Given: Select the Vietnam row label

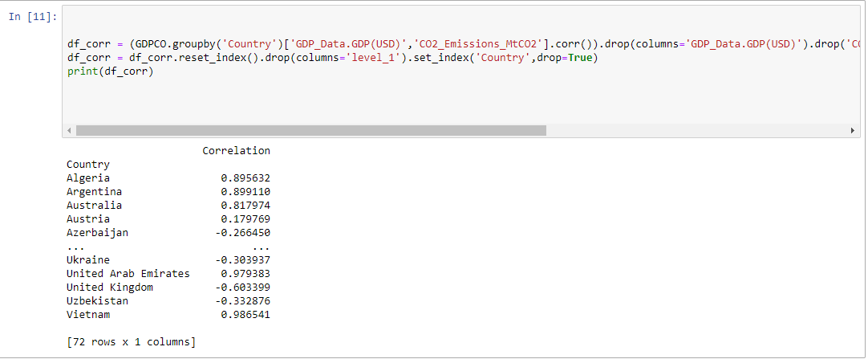Looking at the screenshot, I should (88, 315).
